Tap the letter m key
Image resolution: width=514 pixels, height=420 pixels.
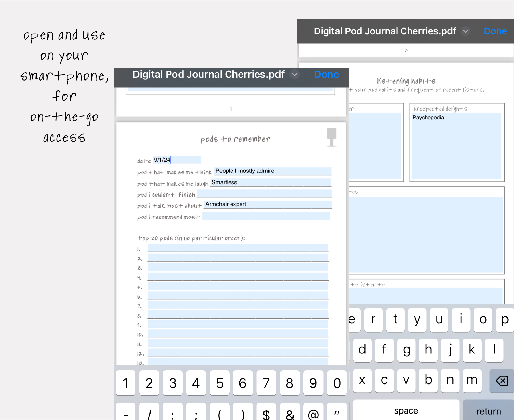[472, 380]
